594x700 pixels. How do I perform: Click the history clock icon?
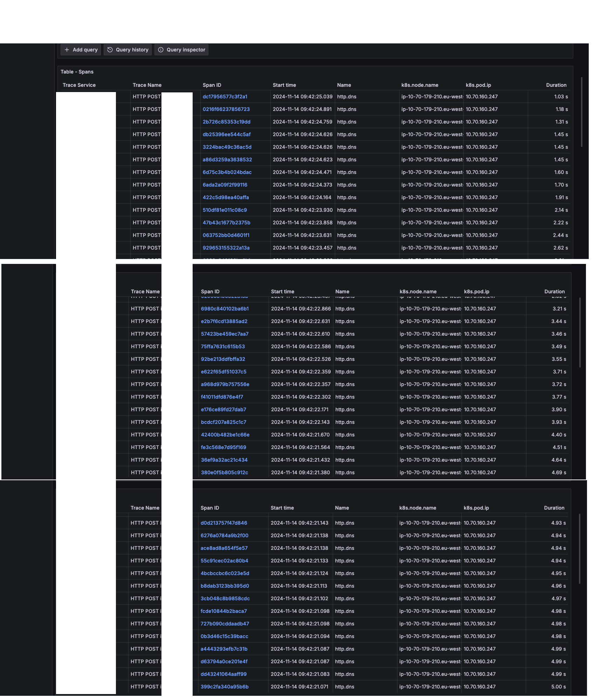click(110, 50)
